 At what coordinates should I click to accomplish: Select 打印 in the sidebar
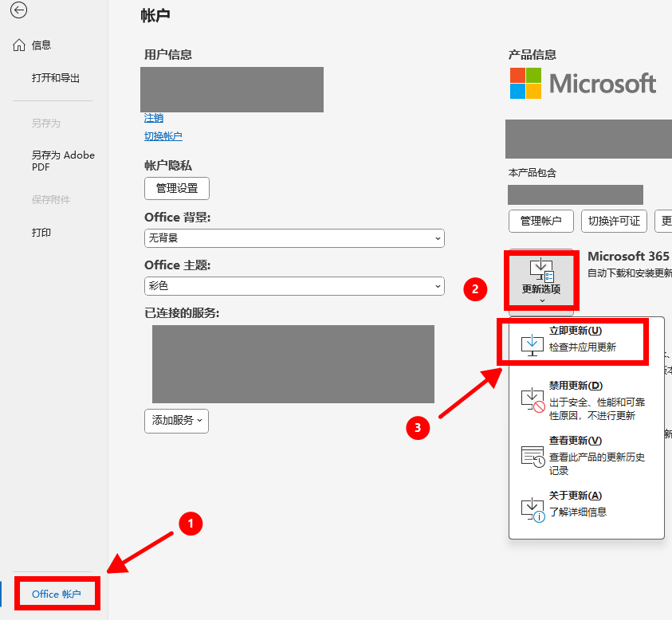[x=41, y=233]
